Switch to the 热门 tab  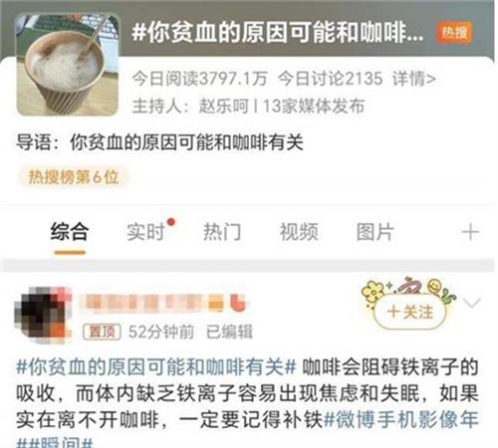(222, 232)
